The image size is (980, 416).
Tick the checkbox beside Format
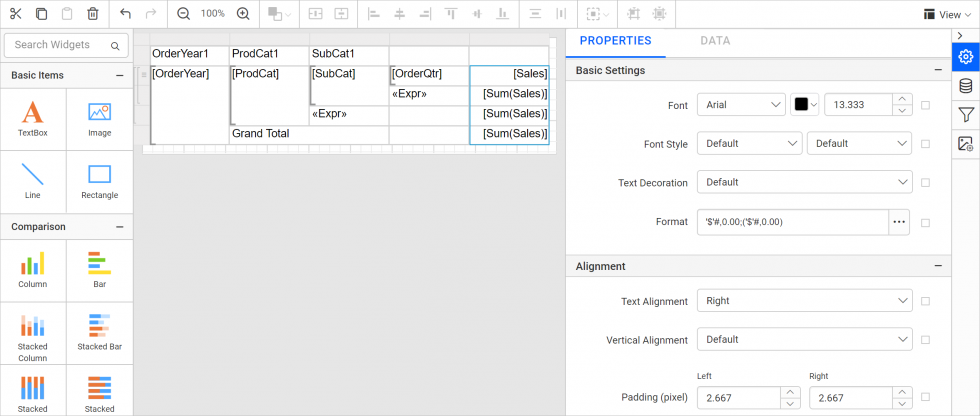tap(926, 222)
